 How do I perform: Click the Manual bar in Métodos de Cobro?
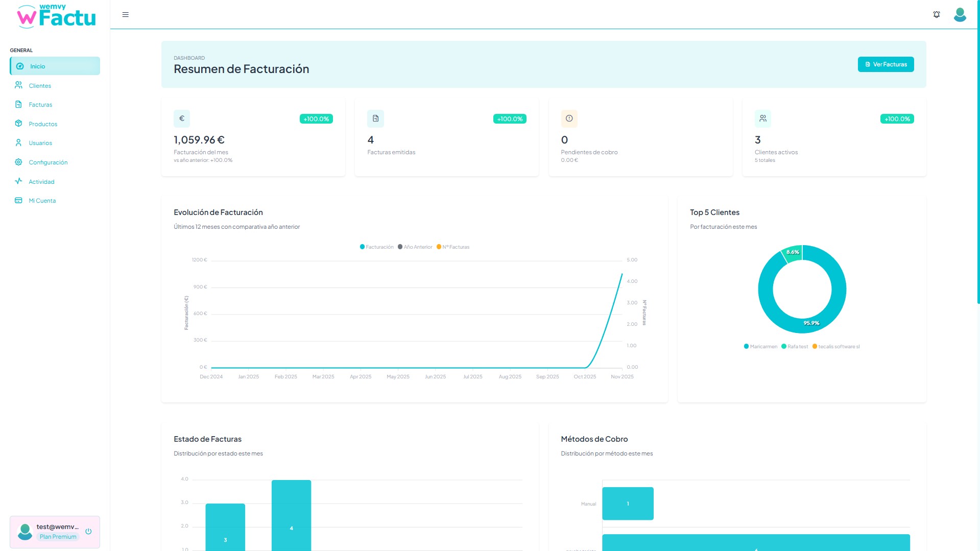(x=627, y=503)
